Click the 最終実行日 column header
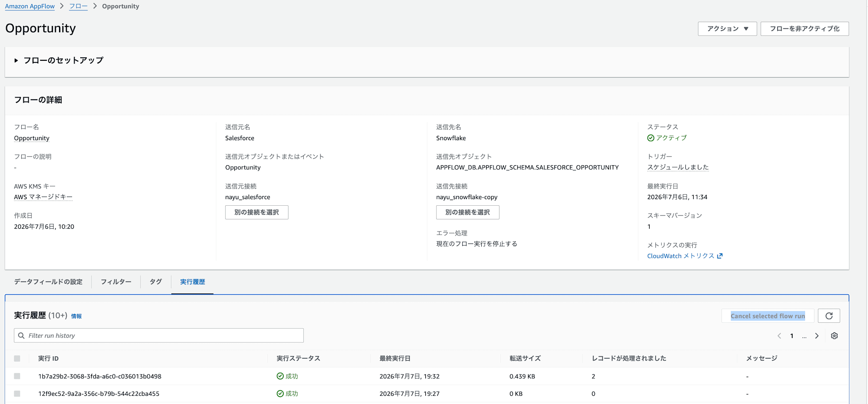Viewport: 868px width, 404px height. [395, 358]
